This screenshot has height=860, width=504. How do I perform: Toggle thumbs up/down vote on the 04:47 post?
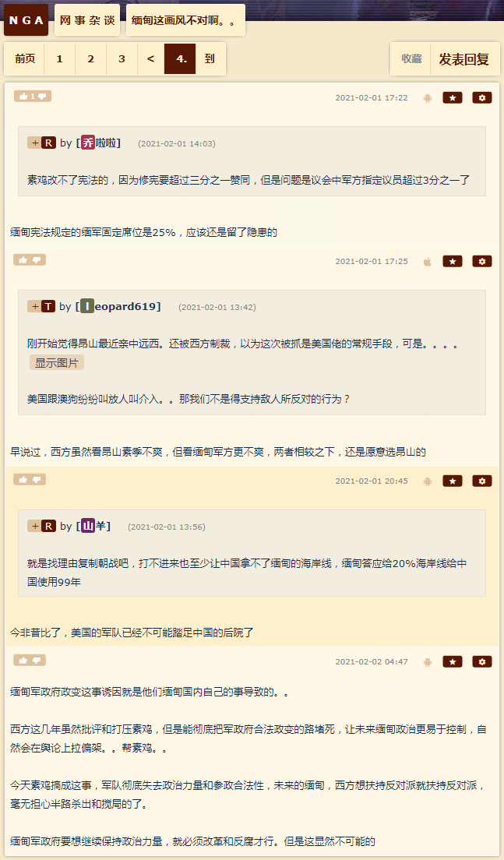(x=30, y=660)
